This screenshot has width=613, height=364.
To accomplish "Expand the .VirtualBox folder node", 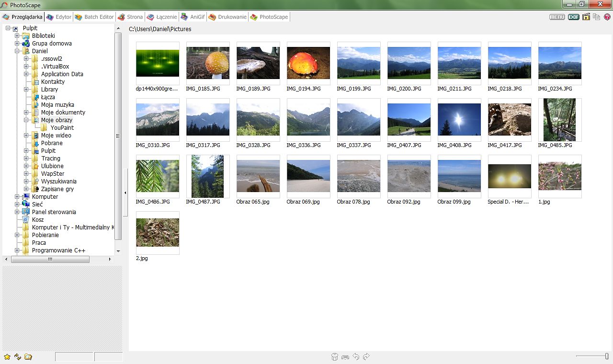I will pyautogui.click(x=26, y=67).
